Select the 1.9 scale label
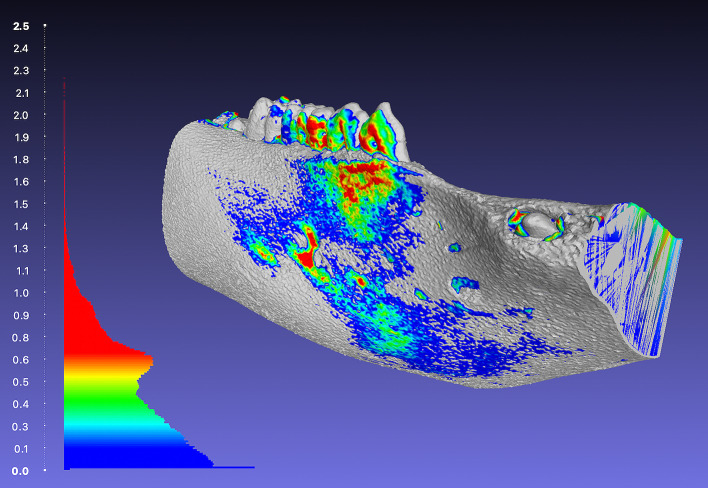This screenshot has width=708, height=488. click(21, 137)
